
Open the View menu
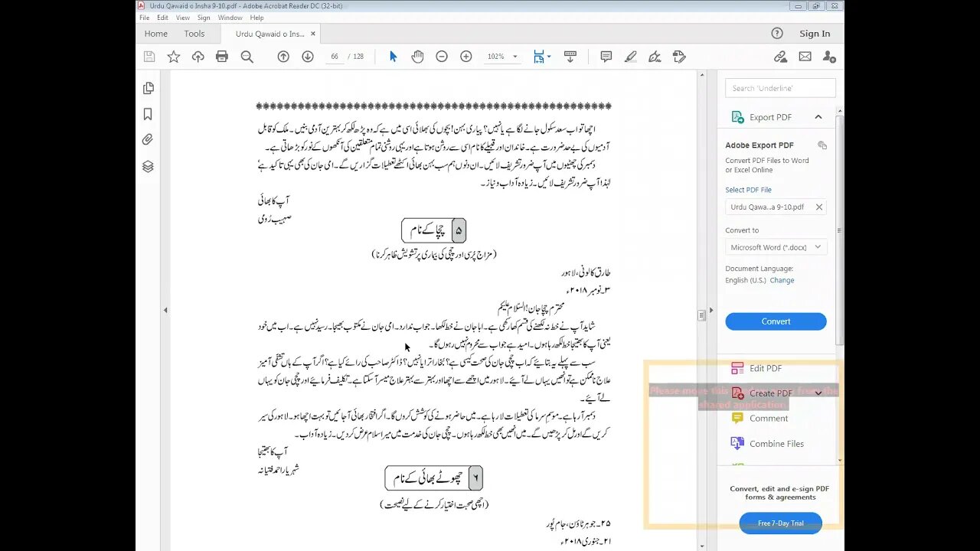coord(183,18)
